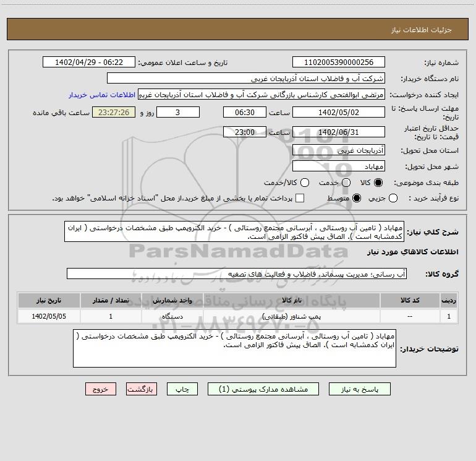Click تاریخ نیاز column header
The height and width of the screenshot is (461, 476).
pos(49,300)
